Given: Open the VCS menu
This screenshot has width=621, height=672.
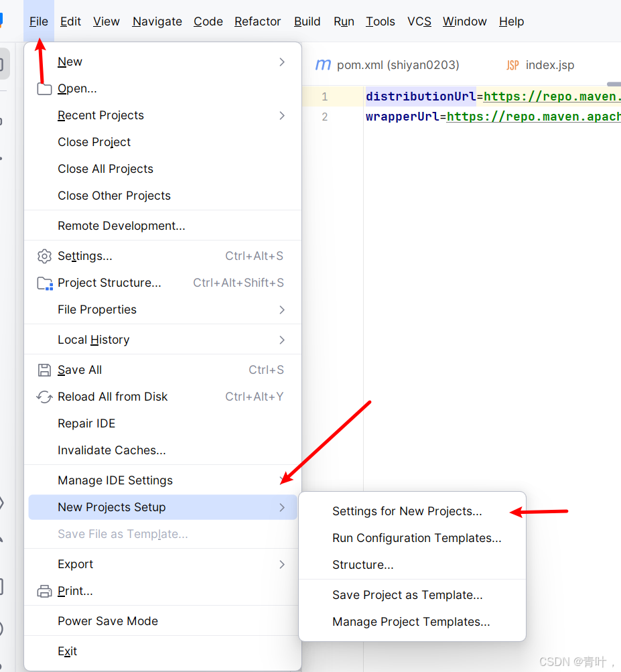Looking at the screenshot, I should (x=419, y=21).
